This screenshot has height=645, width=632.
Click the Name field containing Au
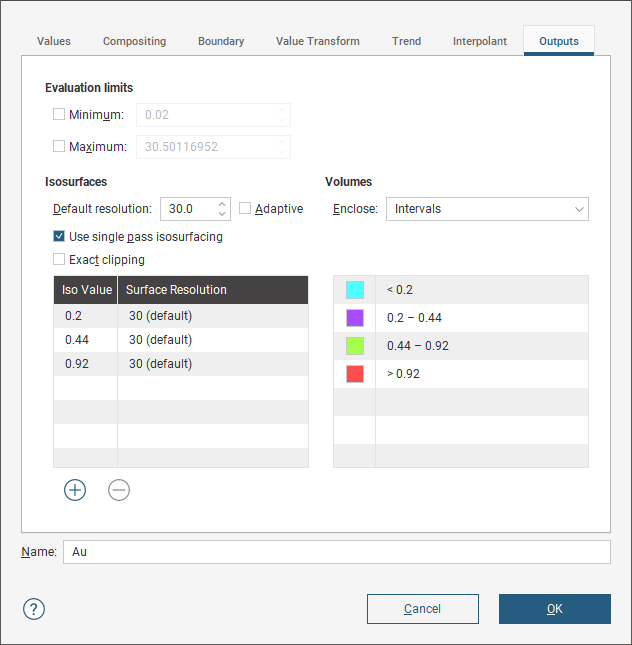tap(335, 552)
